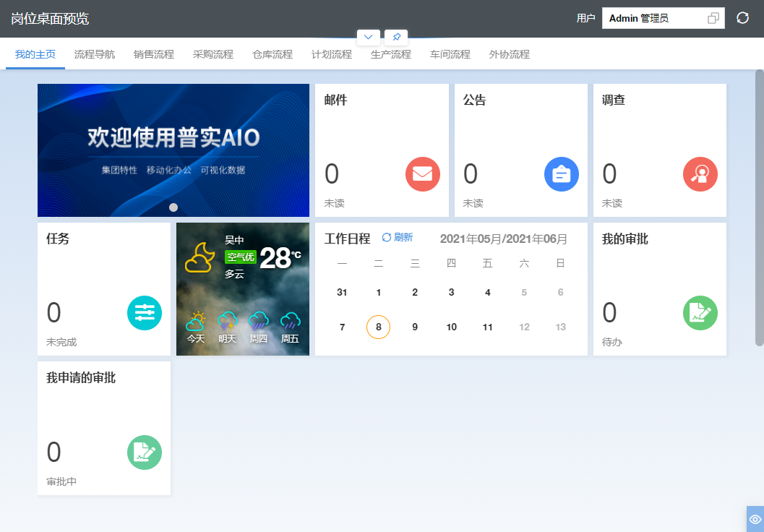This screenshot has width=764, height=532.
Task: Click the 我申请的审批 card title
Action: click(81, 377)
